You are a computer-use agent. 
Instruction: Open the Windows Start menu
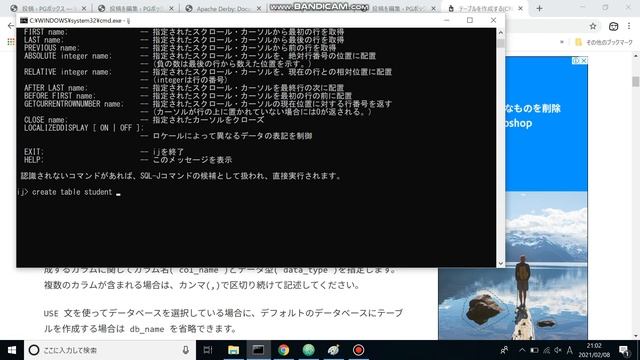(12, 350)
